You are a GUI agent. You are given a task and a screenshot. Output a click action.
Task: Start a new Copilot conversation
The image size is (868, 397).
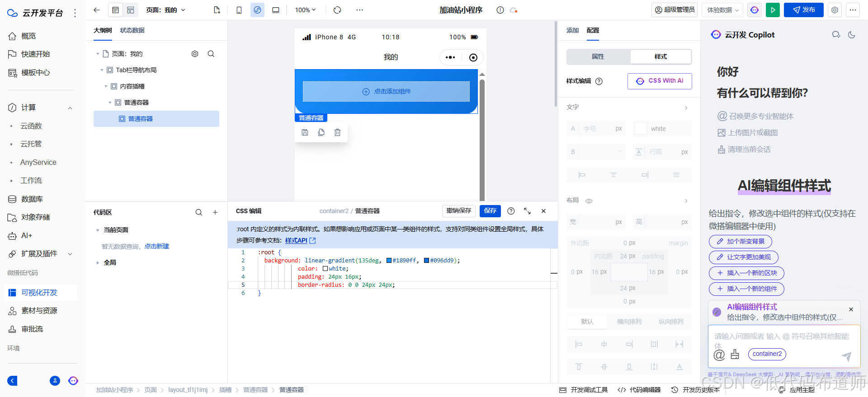836,35
